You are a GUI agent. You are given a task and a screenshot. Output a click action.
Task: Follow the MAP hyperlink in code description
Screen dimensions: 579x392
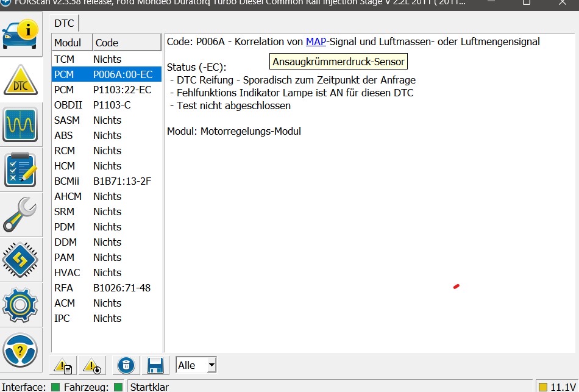coord(316,41)
